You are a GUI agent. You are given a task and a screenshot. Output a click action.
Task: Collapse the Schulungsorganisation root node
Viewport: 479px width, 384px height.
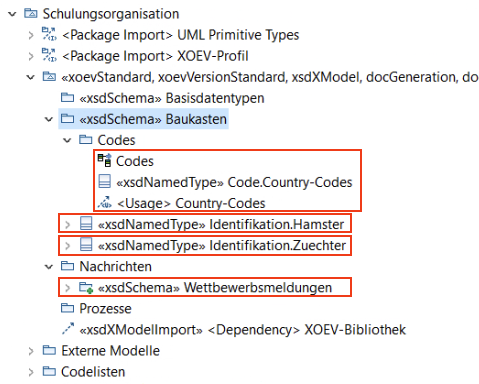point(12,14)
